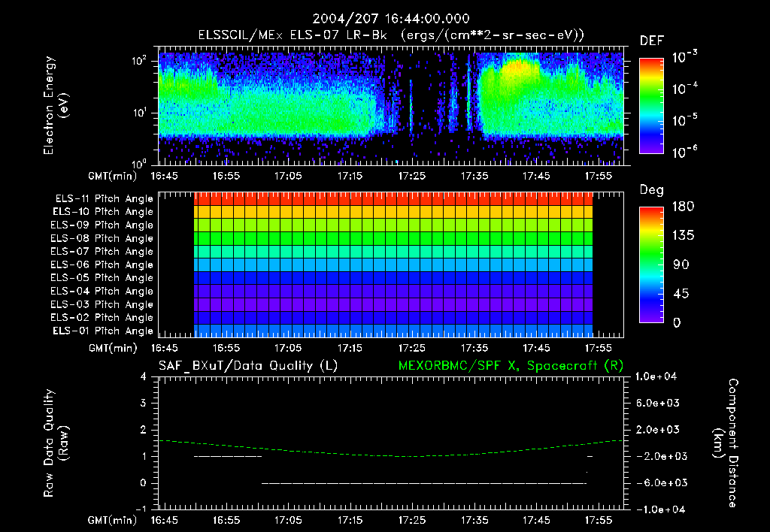Click the SAF_BXuT/Data Quality (L) legend label

click(x=248, y=366)
